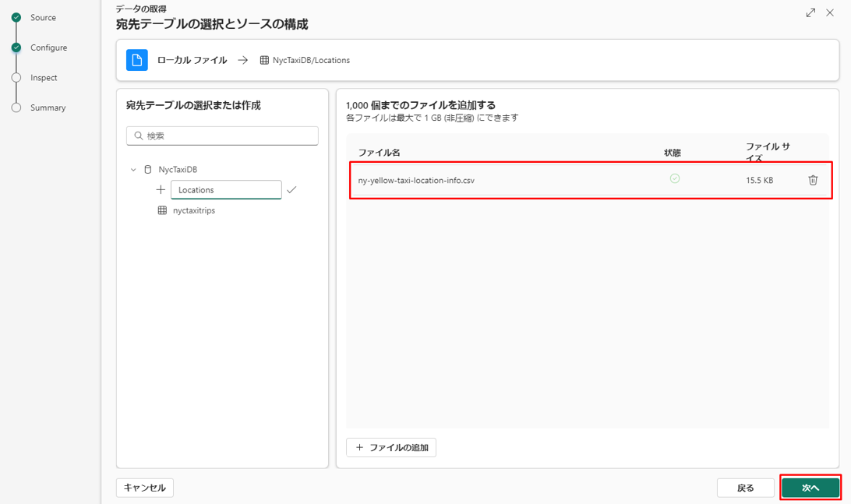The image size is (851, 504).
Task: Confirm the Locations table name with checkmark
Action: coord(291,189)
